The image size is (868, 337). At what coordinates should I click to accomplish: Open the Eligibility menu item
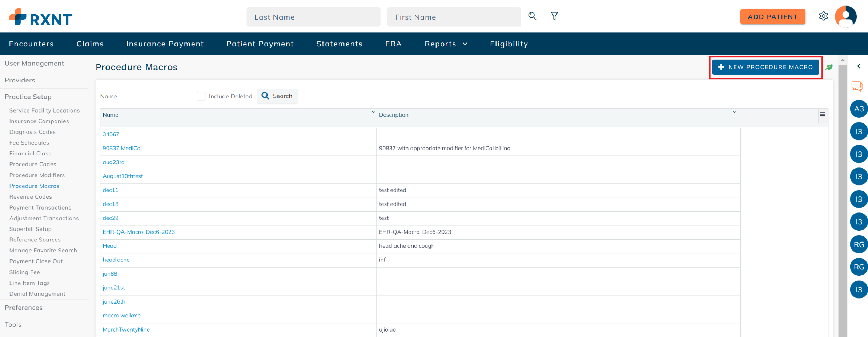point(509,44)
